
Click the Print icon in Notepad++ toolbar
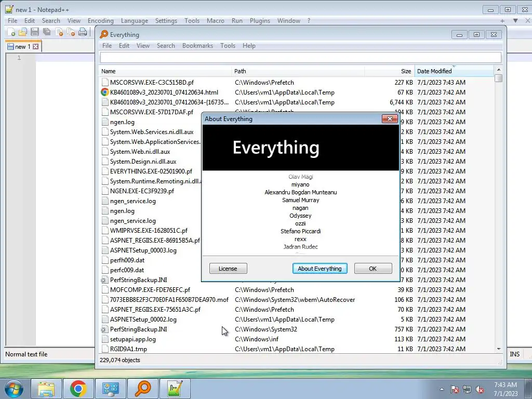(x=83, y=32)
